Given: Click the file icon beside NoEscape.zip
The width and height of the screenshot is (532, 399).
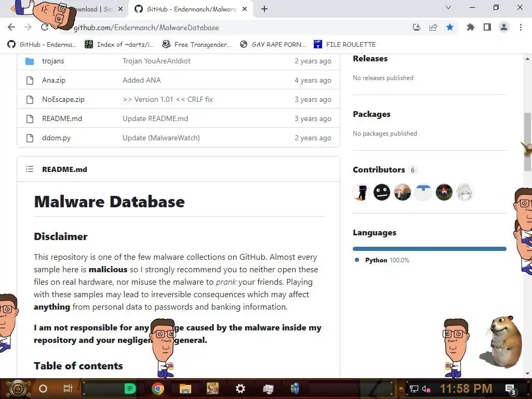Looking at the screenshot, I should click(30, 99).
